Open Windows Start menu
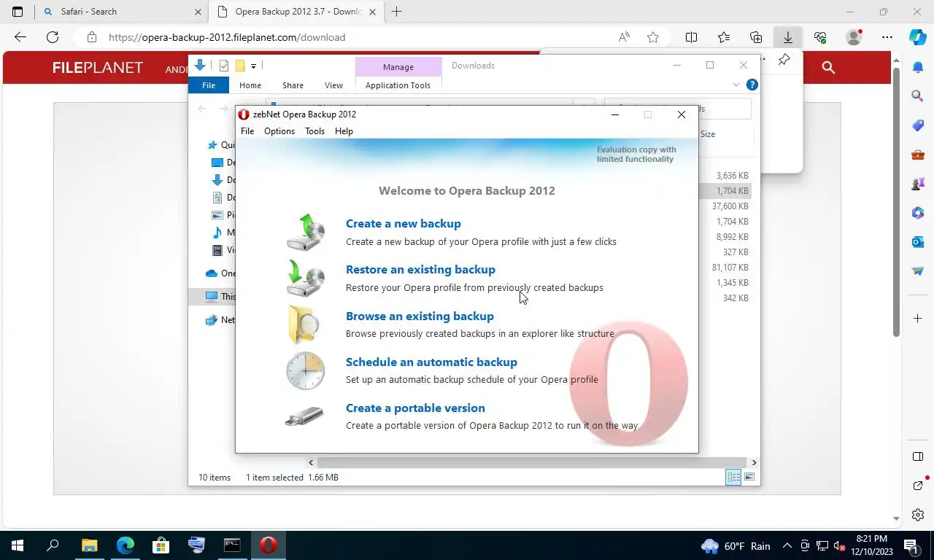 [18, 545]
